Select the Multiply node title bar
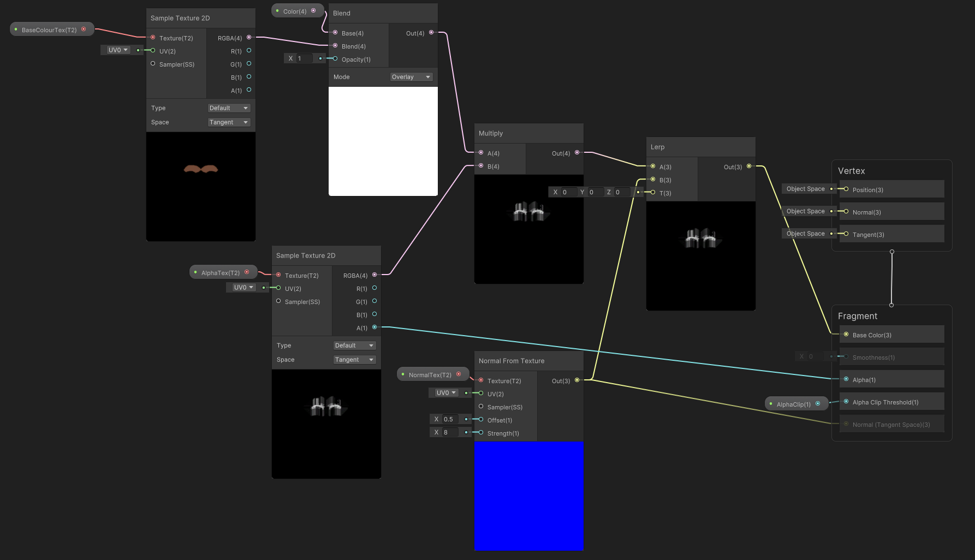This screenshot has width=975, height=560. pyautogui.click(x=529, y=133)
